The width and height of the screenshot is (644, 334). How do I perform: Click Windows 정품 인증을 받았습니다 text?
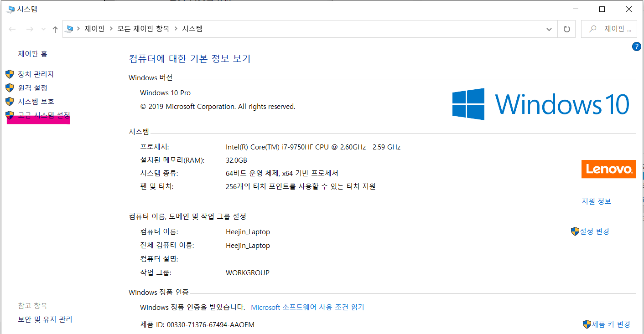click(192, 308)
